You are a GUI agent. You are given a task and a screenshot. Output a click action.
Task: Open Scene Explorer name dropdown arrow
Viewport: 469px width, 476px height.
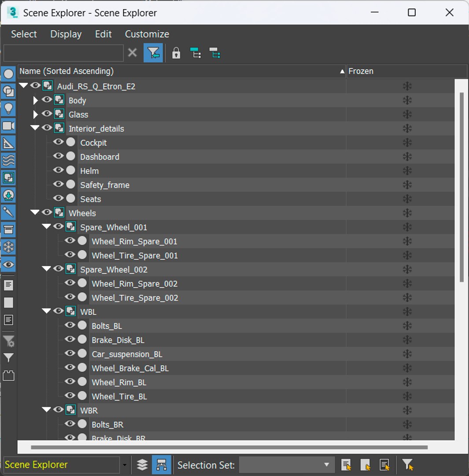tap(124, 465)
